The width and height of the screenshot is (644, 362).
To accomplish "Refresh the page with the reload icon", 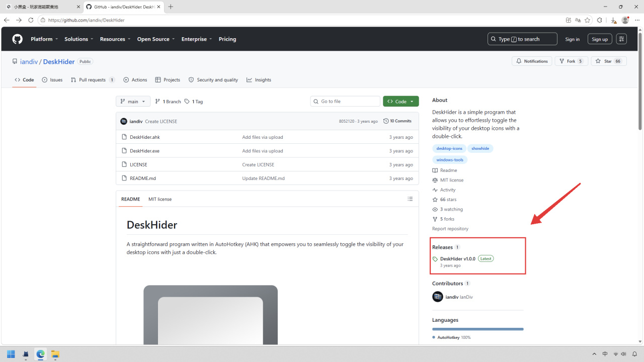I will pos(31,20).
